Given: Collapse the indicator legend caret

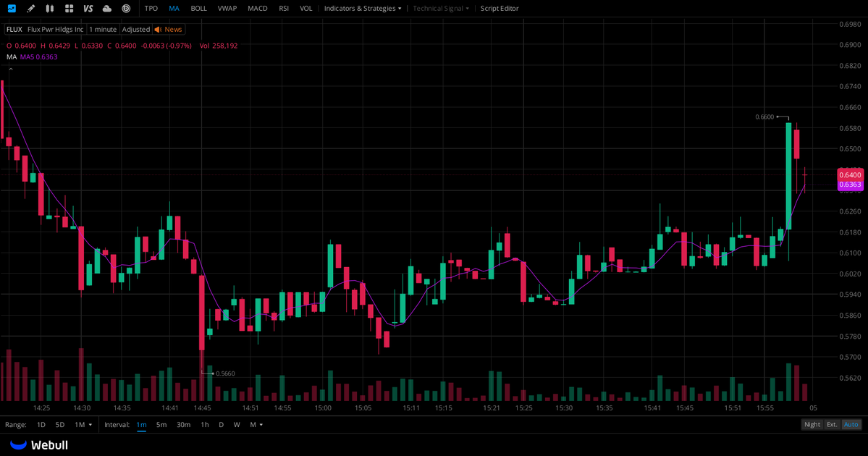Looking at the screenshot, I should coord(11,69).
